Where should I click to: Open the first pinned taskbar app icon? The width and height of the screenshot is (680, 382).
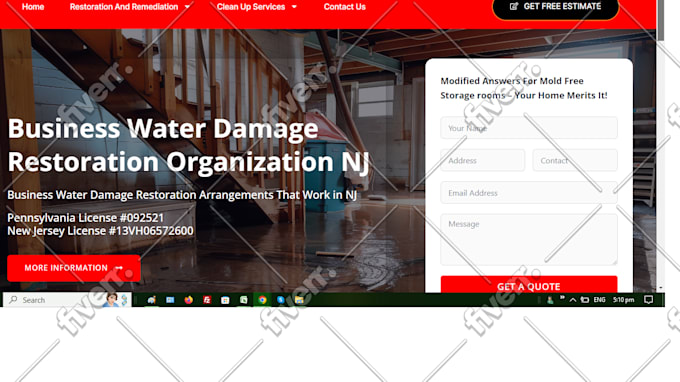pyautogui.click(x=151, y=300)
